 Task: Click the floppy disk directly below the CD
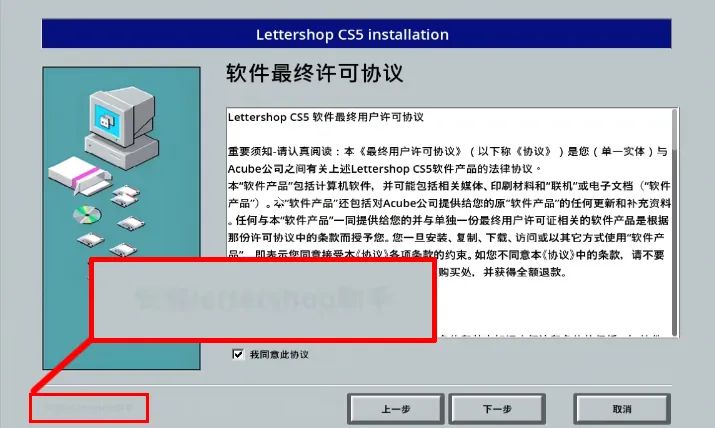pos(90,239)
